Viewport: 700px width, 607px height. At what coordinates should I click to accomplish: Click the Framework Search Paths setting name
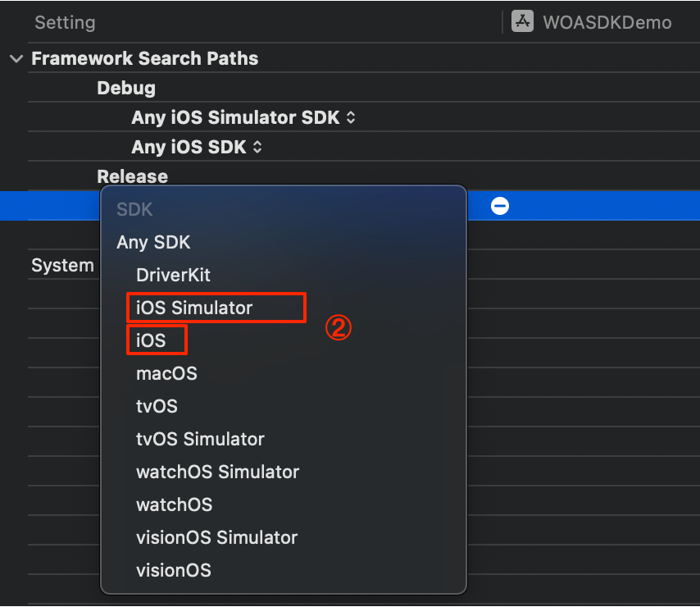[x=144, y=59]
